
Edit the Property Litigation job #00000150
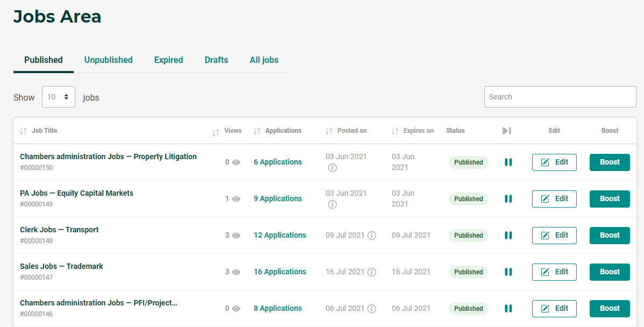pos(554,162)
